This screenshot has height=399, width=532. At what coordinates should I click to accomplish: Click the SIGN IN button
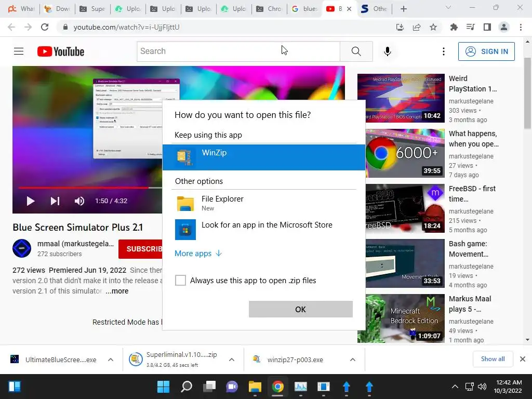click(x=486, y=51)
